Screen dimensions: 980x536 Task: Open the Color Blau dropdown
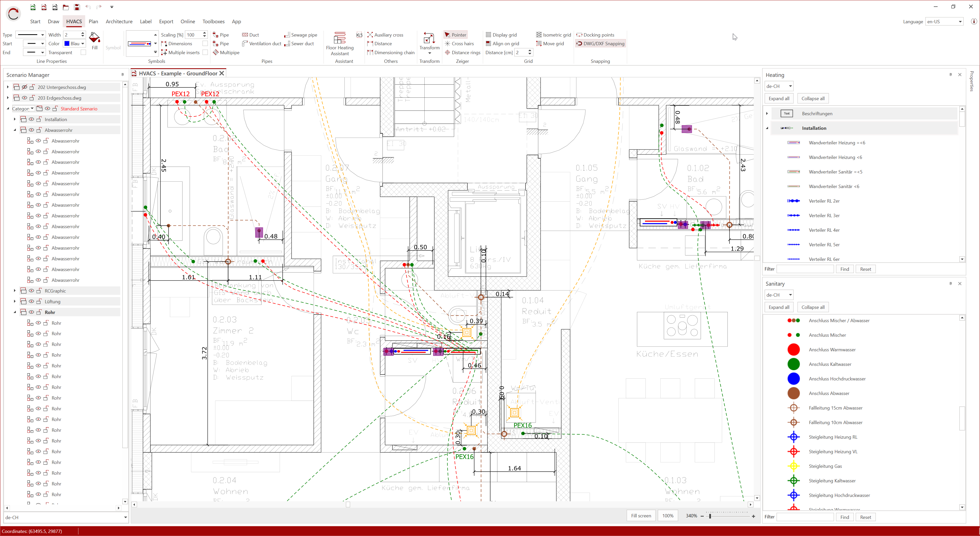click(x=75, y=43)
